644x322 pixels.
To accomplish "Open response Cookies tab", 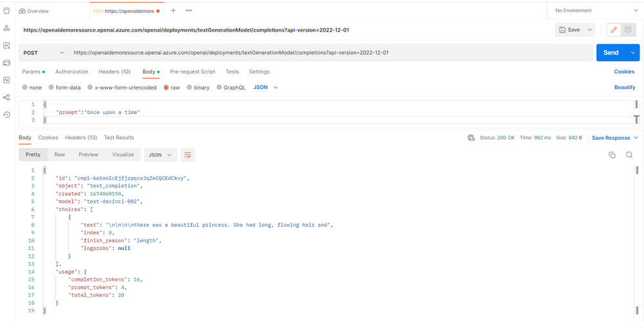I will [x=48, y=137].
